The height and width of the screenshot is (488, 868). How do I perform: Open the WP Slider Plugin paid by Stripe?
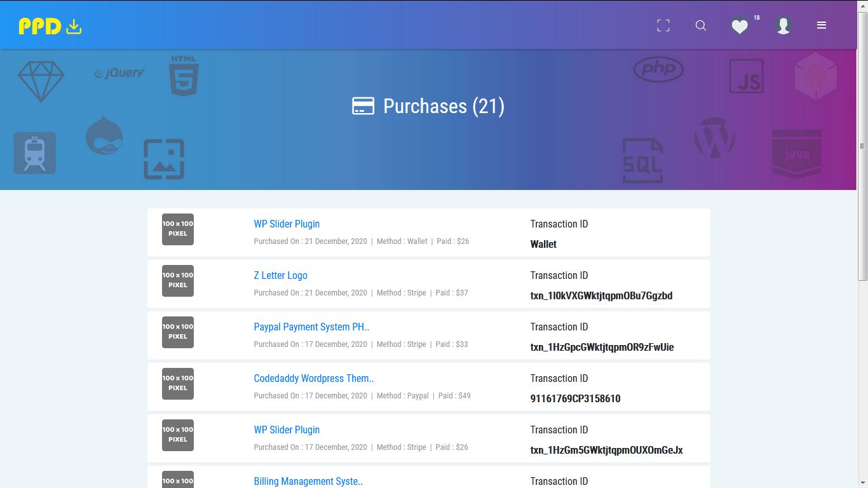(x=287, y=430)
